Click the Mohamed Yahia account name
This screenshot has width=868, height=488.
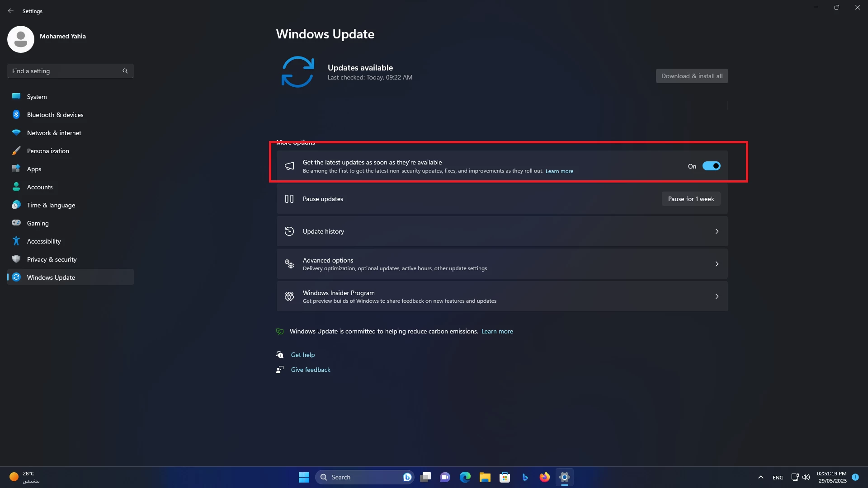point(63,36)
